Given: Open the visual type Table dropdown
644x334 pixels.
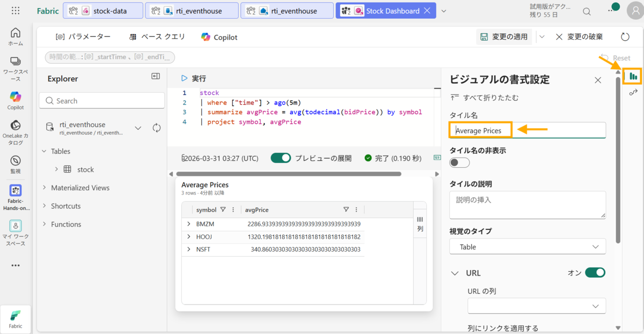Looking at the screenshot, I should [528, 247].
